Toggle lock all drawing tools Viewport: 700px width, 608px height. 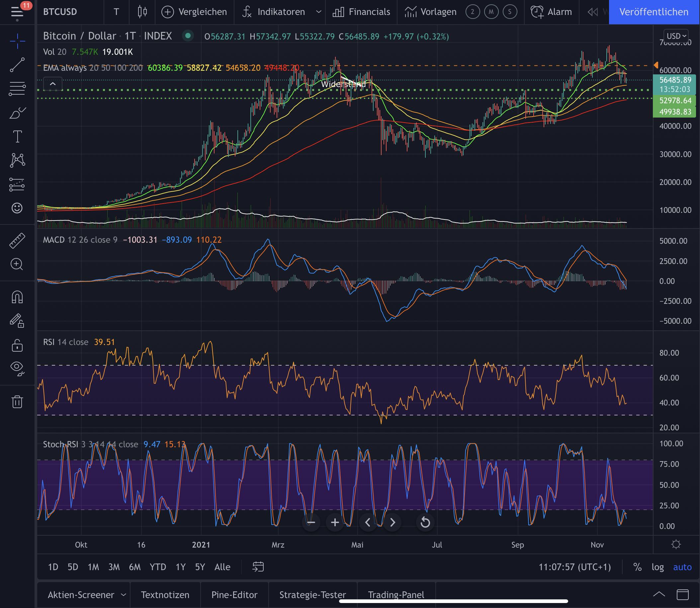pos(17,345)
